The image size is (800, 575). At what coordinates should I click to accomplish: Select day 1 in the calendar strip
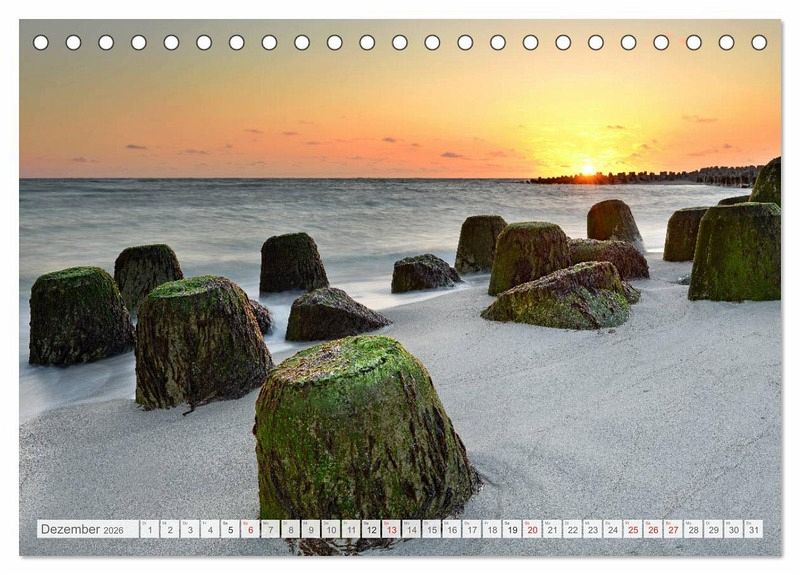(149, 529)
